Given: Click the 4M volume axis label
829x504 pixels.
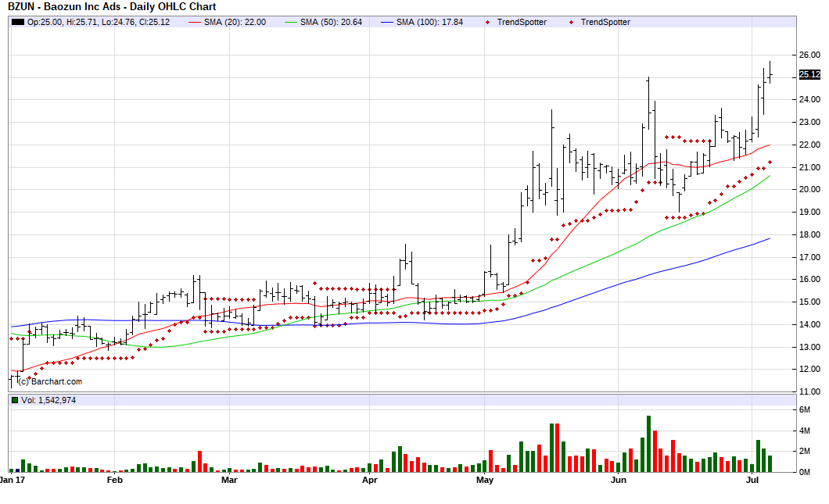Looking at the screenshot, I should click(805, 431).
